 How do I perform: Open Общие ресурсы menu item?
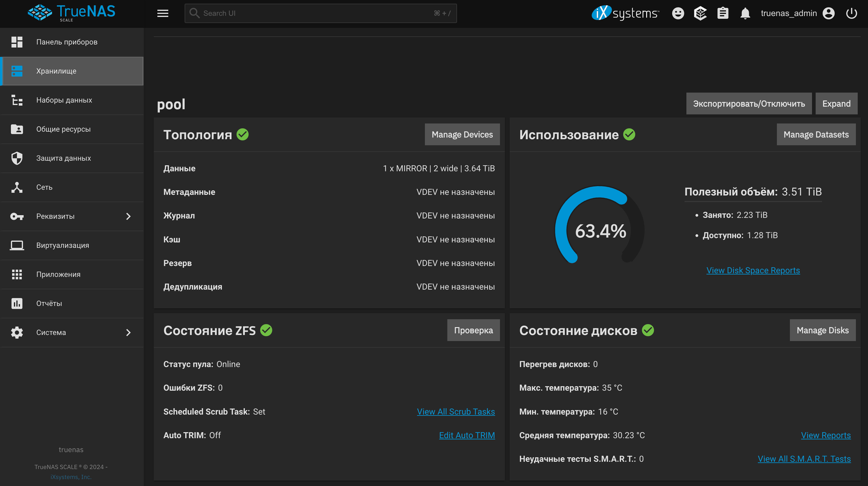point(72,129)
